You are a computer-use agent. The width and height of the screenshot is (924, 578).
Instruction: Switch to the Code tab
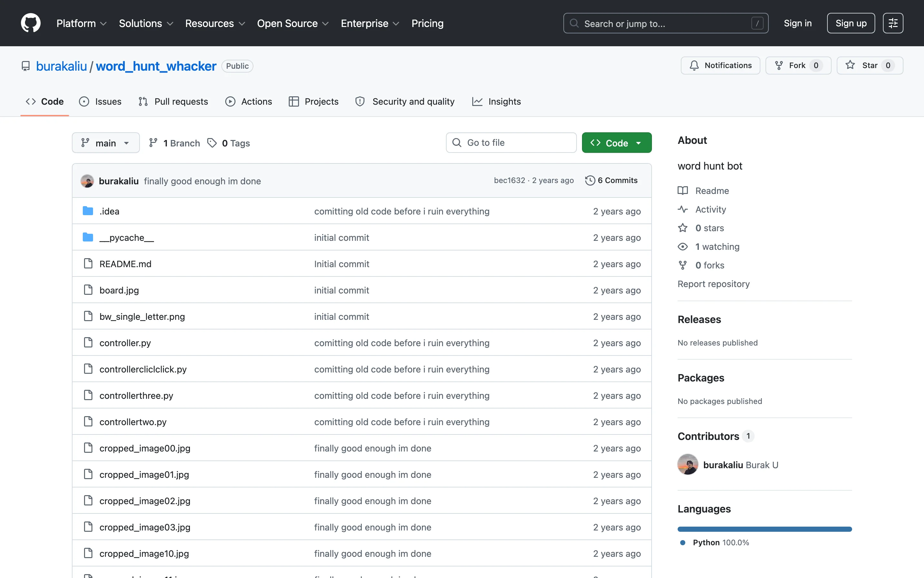click(45, 101)
